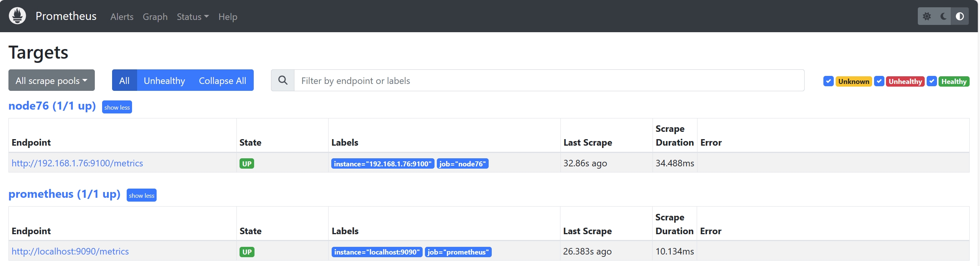
Task: Click the Prometheus flame logo icon
Action: [17, 16]
